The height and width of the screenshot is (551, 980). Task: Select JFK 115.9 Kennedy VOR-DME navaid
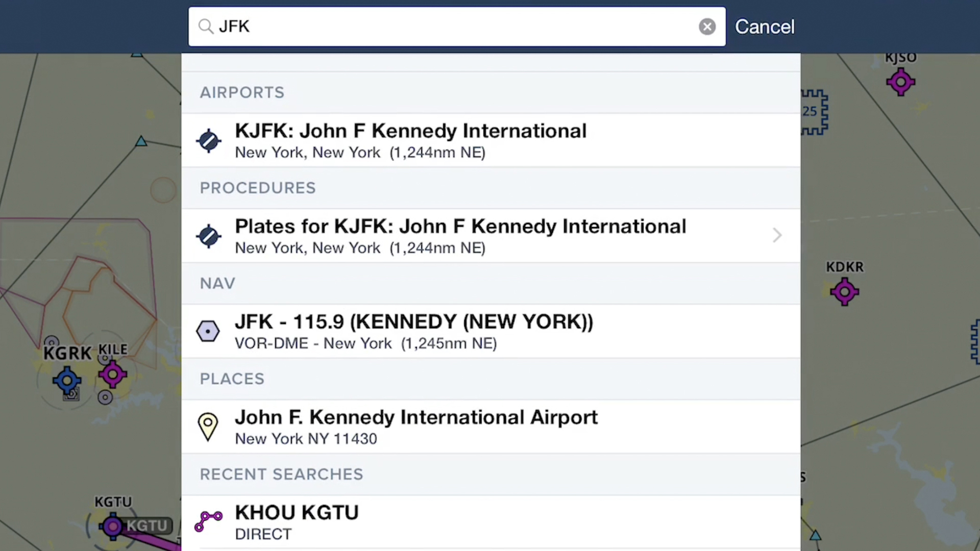491,331
